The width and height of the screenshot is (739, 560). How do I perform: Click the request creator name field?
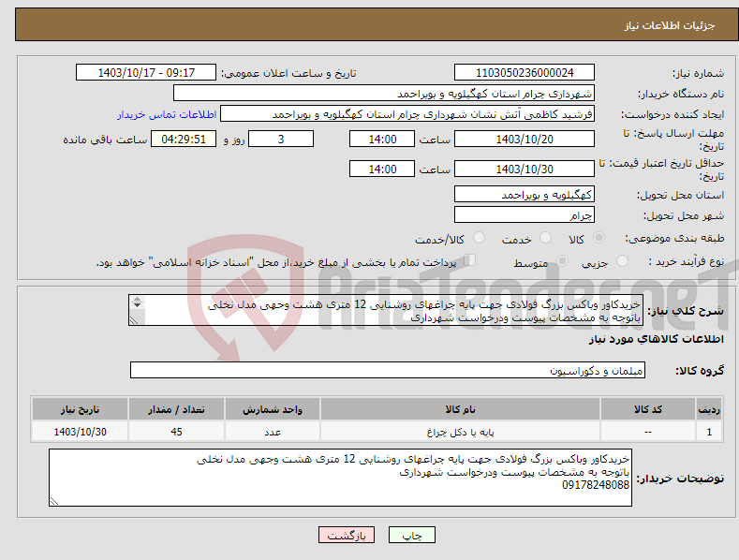tap(407, 114)
